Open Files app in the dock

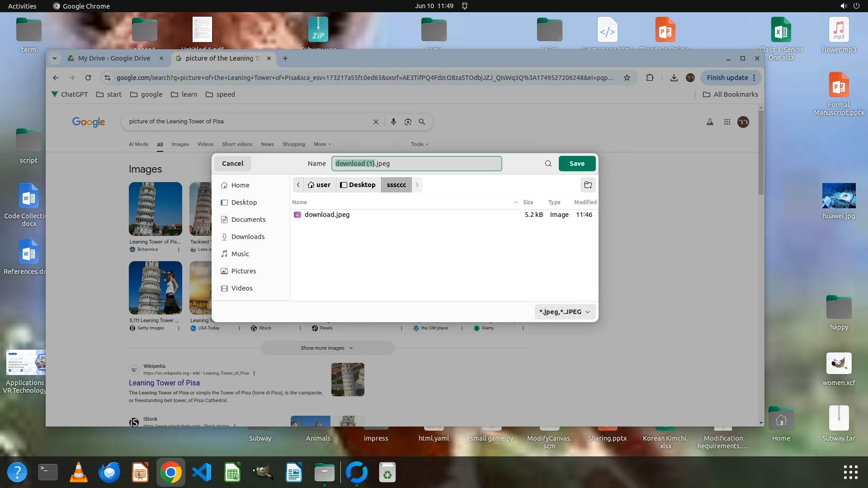coord(324,473)
